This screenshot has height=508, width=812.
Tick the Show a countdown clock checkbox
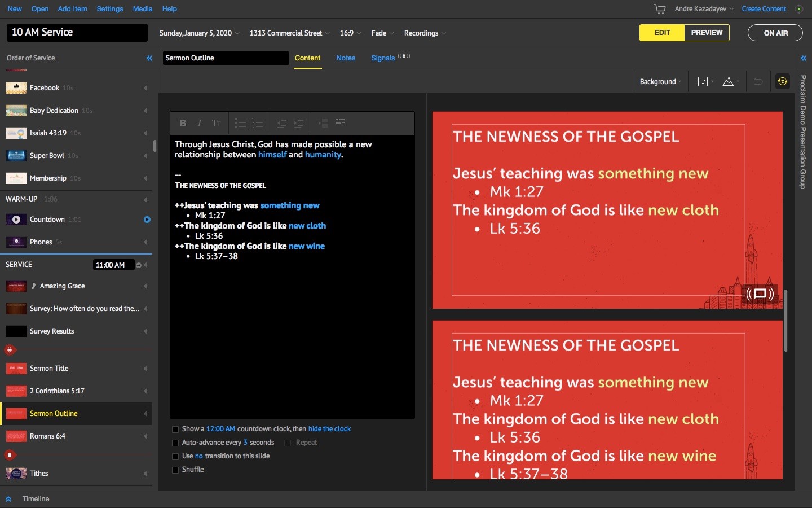(x=175, y=429)
